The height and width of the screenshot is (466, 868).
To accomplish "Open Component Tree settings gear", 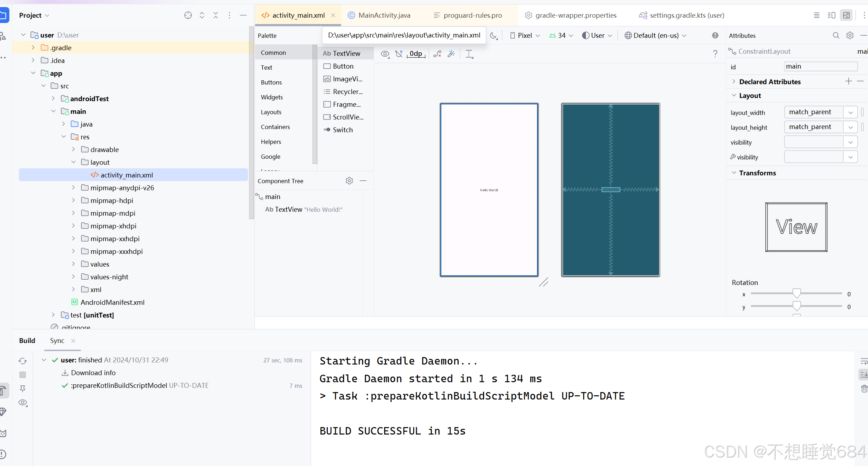I will (x=349, y=181).
